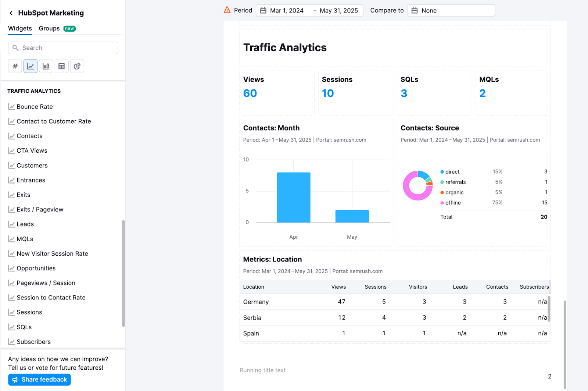Select the Session to Contact Rate widget
588x391 pixels.
[51, 298]
